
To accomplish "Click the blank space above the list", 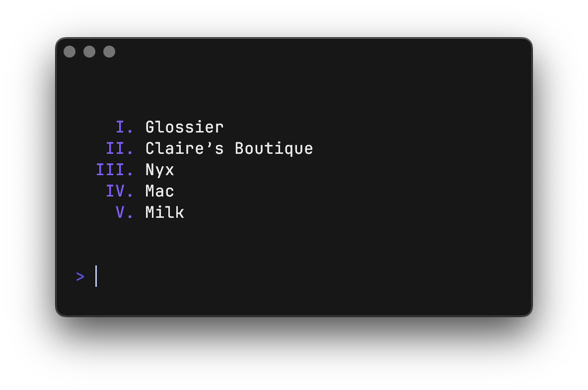I will pos(294,89).
